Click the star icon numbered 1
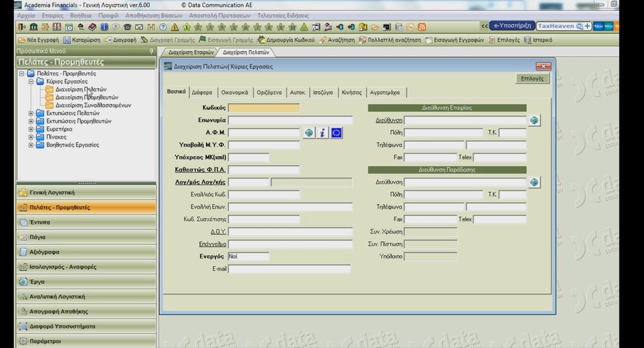This screenshot has height=348, width=644. pos(186,27)
